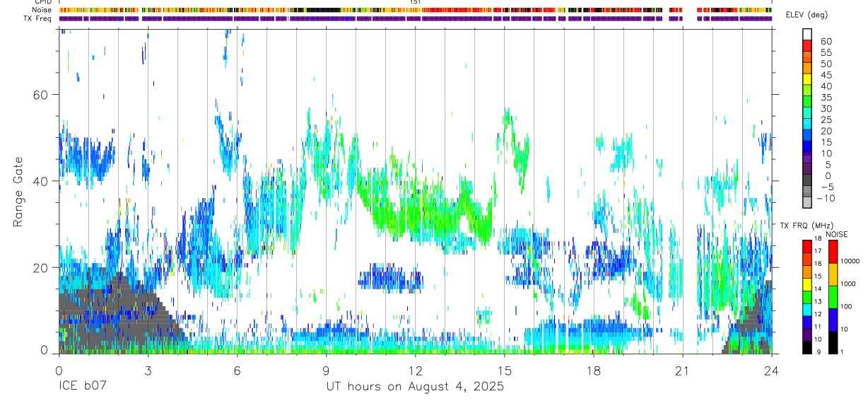The image size is (868, 401).
Task: Click the '151' CPID value at the top
Action: pyautogui.click(x=416, y=2)
